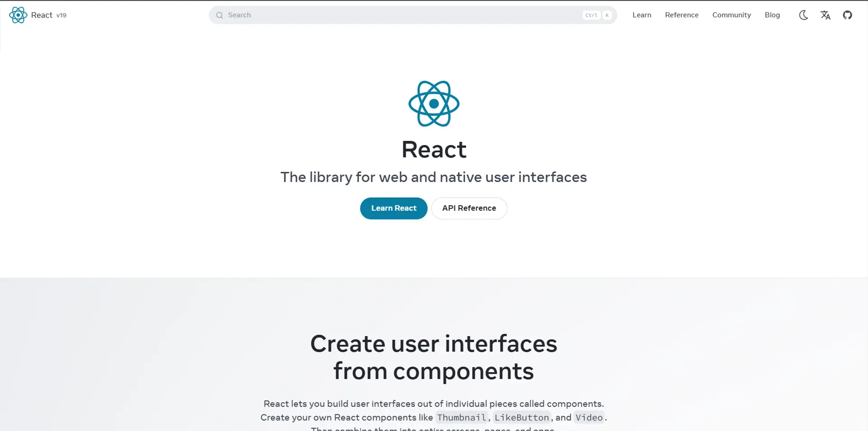This screenshot has width=868, height=431.
Task: Click the v19 version link
Action: (x=61, y=15)
